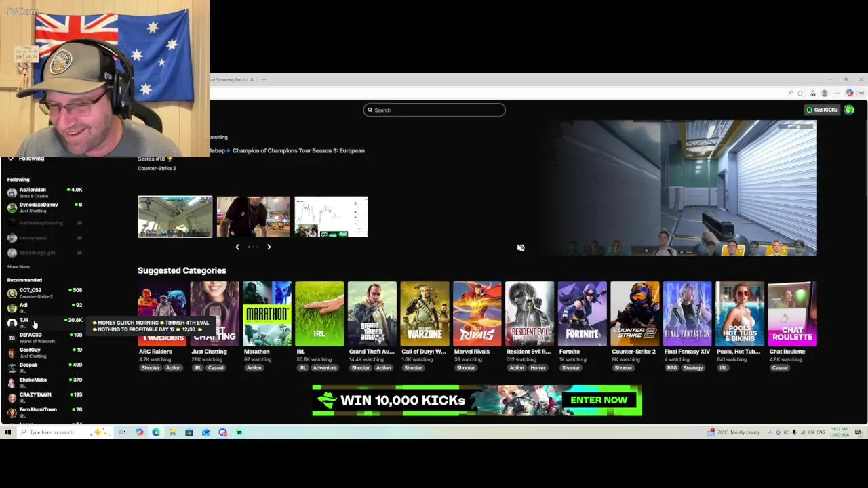Open the ARC Raiders category card
This screenshot has height=488, width=868.
tap(162, 314)
